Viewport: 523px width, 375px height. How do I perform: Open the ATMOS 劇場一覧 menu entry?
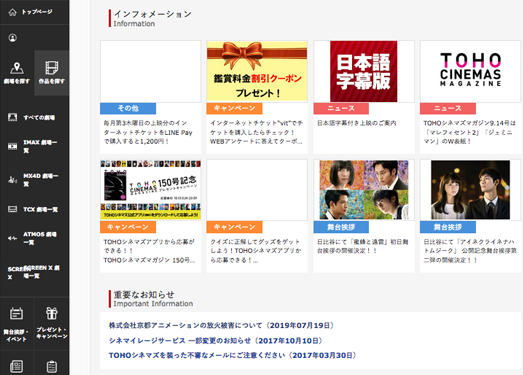pyautogui.click(x=40, y=238)
